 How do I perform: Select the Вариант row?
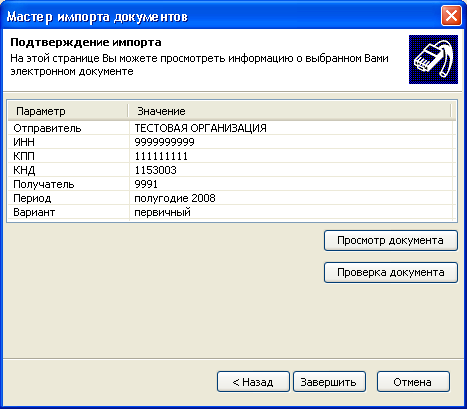231,212
